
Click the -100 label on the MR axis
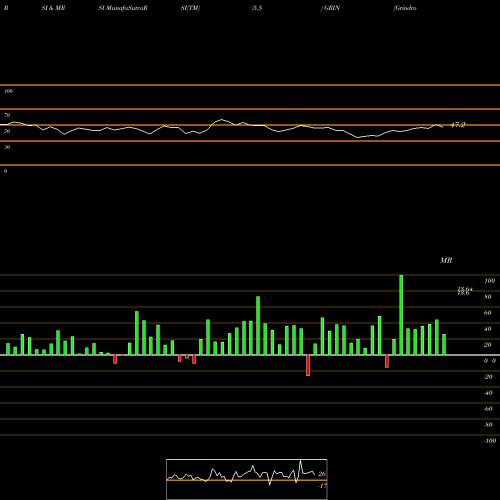(x=490, y=441)
